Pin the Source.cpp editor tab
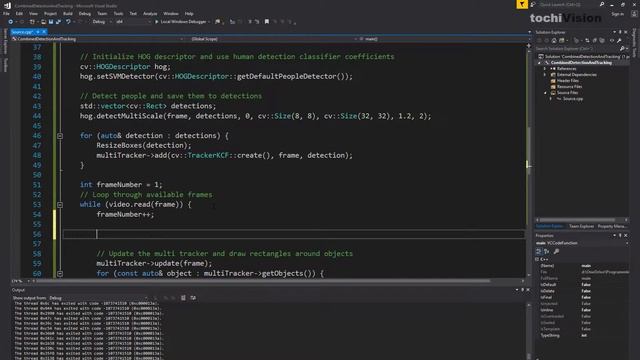The width and height of the screenshot is (640, 360). (38, 32)
